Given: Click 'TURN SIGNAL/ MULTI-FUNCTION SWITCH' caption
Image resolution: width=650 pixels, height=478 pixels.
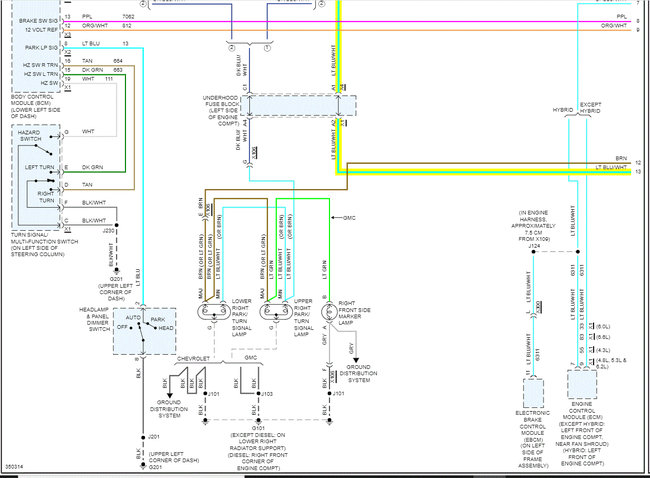Looking at the screenshot, I should coord(44,238).
